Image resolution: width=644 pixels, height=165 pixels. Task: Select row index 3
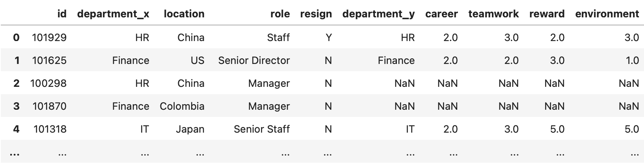[16, 106]
